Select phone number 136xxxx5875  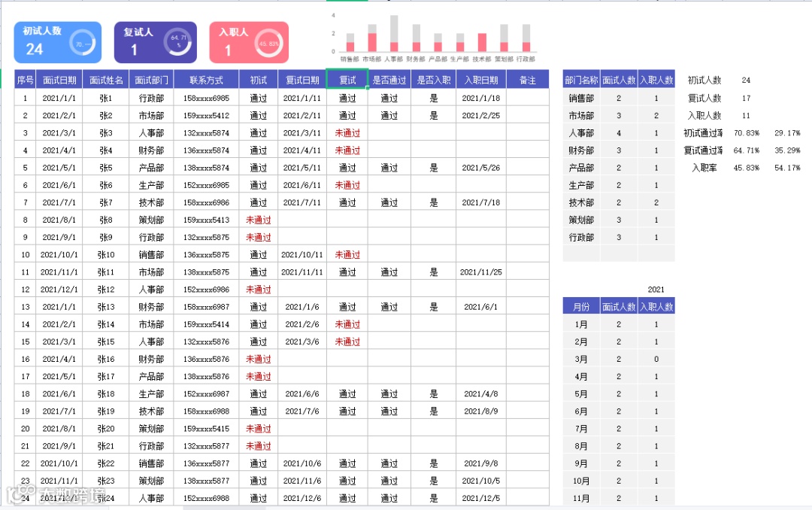tap(206, 254)
